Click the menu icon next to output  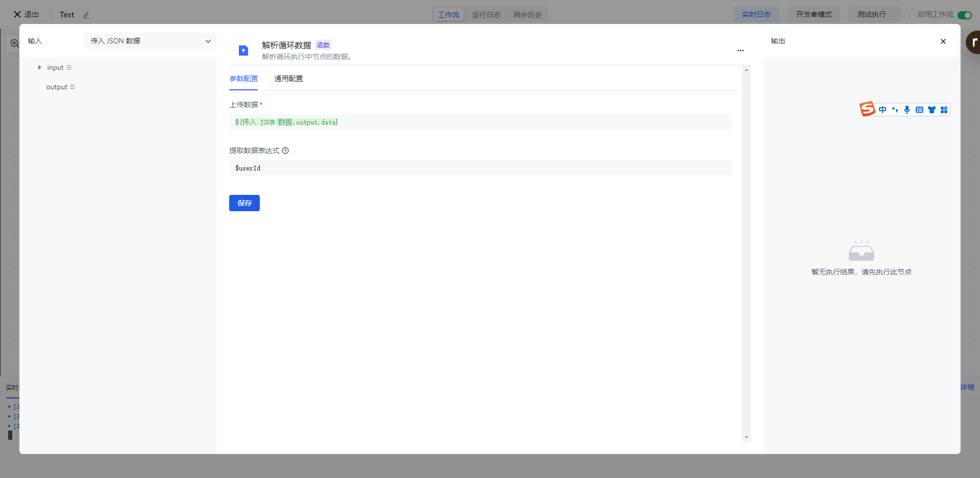tap(72, 87)
